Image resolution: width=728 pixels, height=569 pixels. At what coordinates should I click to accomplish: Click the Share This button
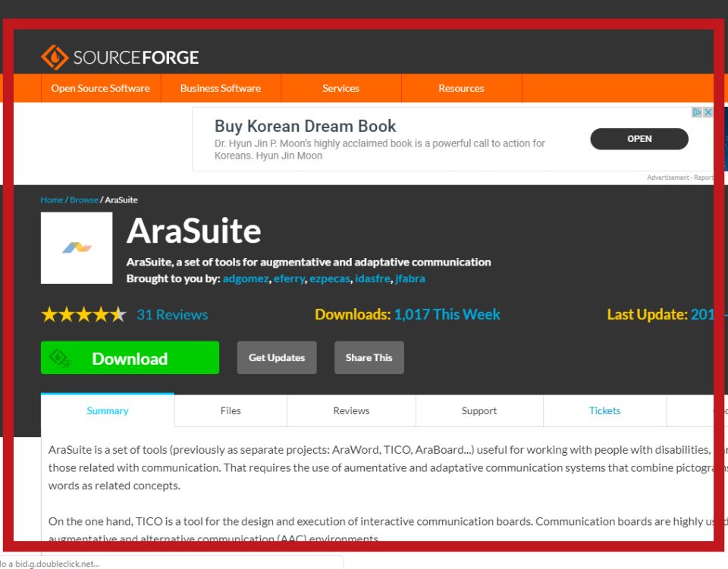(x=369, y=357)
